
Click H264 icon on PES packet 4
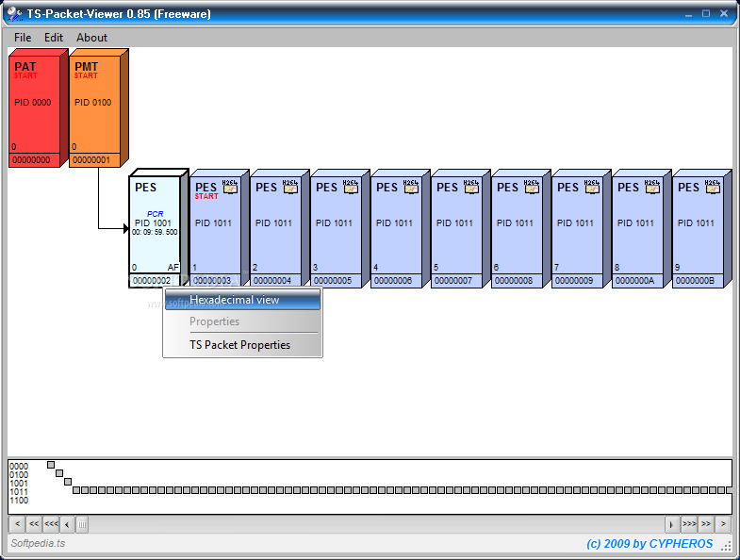[x=411, y=187]
